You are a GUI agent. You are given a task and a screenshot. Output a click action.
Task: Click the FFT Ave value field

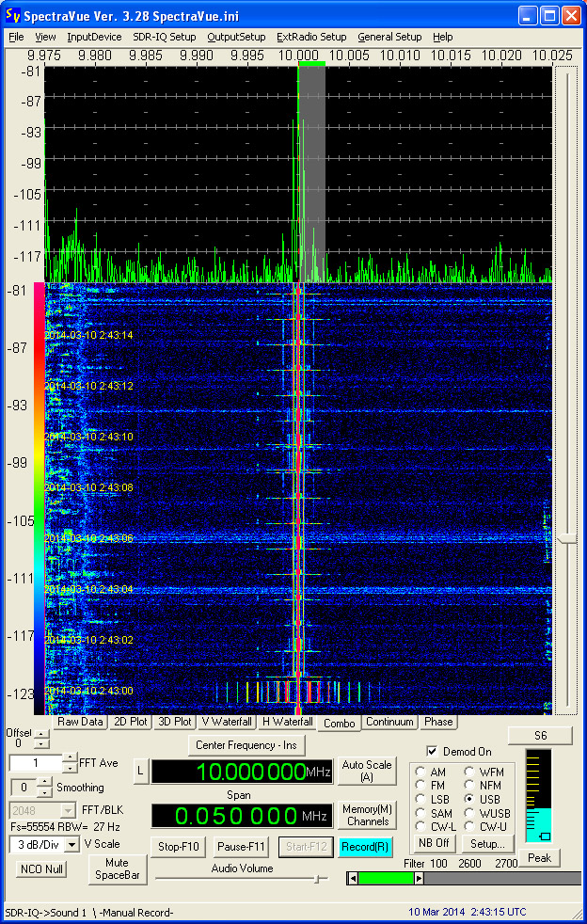[x=36, y=763]
